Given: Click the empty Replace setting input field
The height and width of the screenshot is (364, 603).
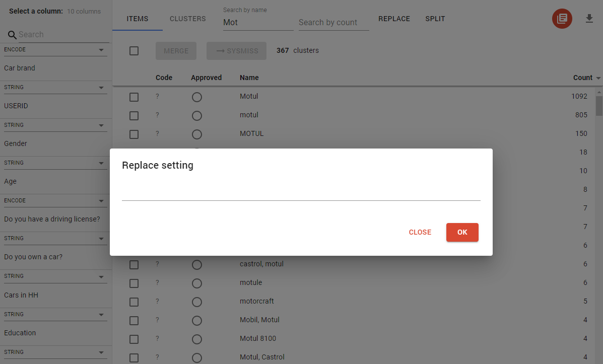Looking at the screenshot, I should click(301, 196).
